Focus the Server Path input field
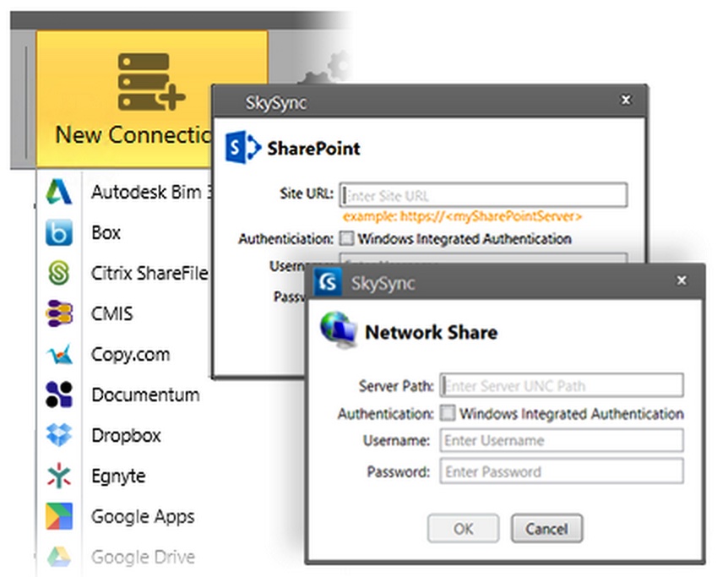This screenshot has width=728, height=577. click(x=562, y=385)
